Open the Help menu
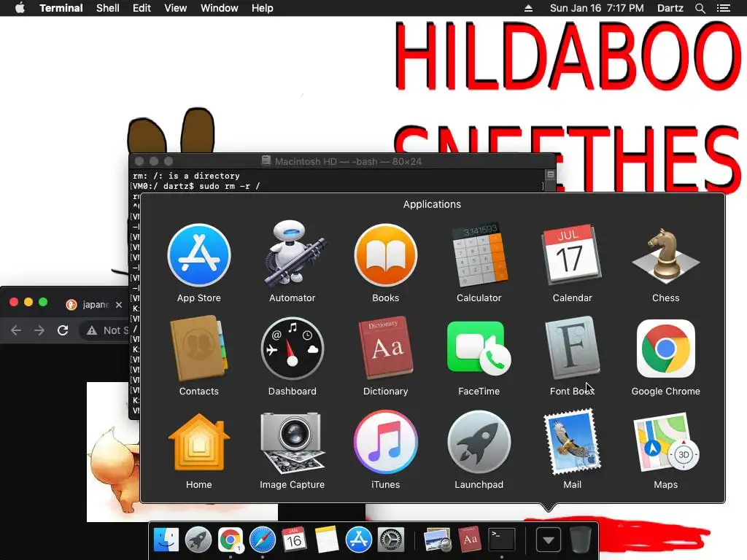747x560 pixels. 263,8
